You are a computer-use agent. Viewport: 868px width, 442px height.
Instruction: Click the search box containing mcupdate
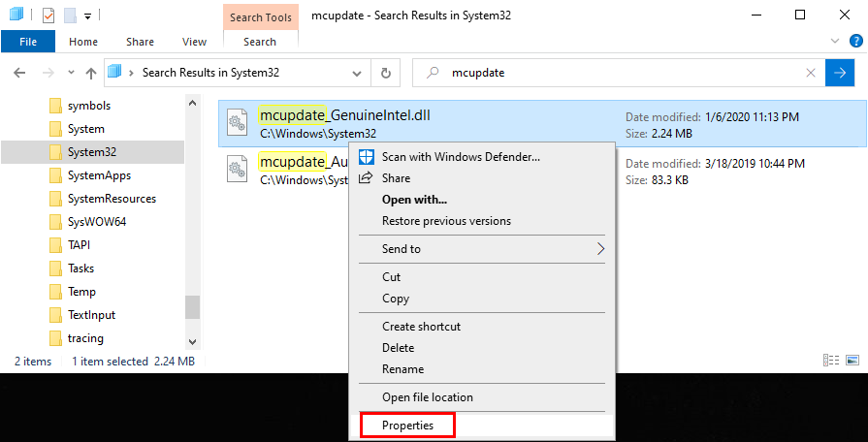pyautogui.click(x=619, y=73)
